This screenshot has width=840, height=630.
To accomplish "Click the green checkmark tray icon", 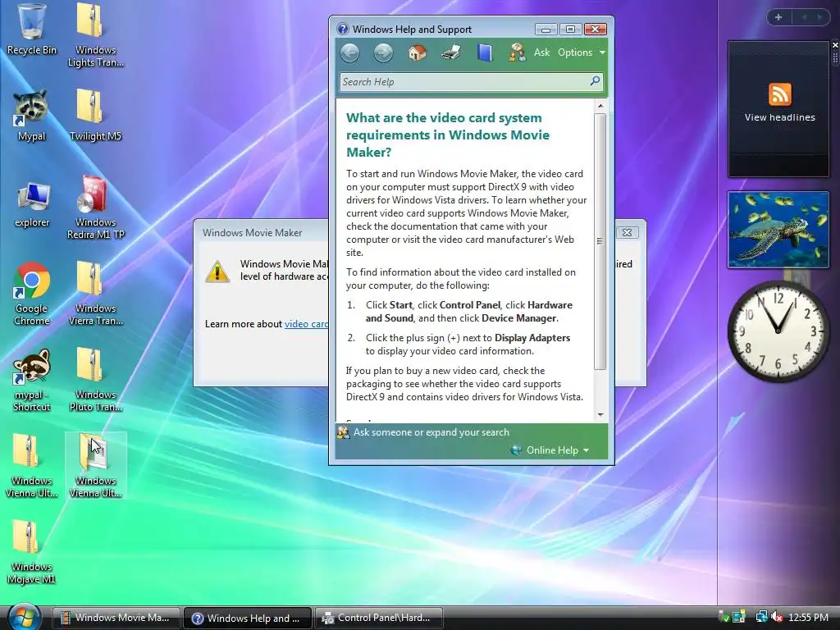I will (x=724, y=618).
